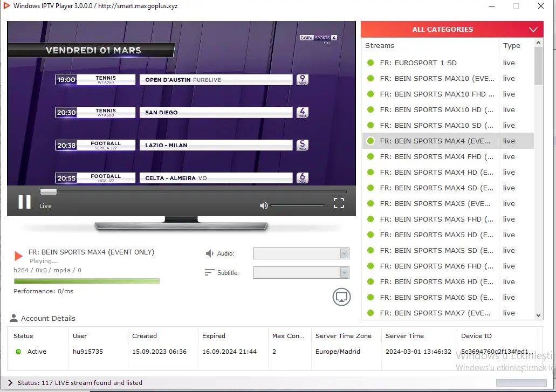Viewport: 556px width, 392px height.
Task: Select FR: BEIN SPORTS MAX10 HD stream
Action: click(448, 109)
